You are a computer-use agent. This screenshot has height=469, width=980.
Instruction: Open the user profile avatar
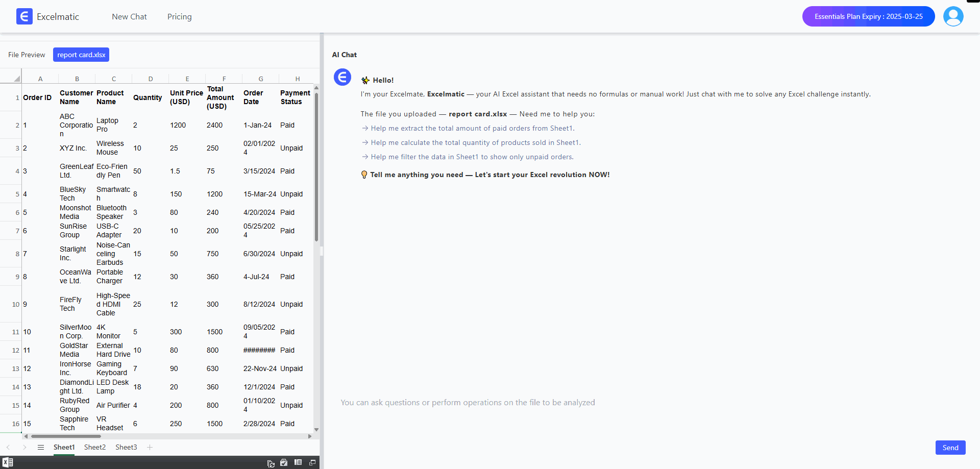(953, 16)
